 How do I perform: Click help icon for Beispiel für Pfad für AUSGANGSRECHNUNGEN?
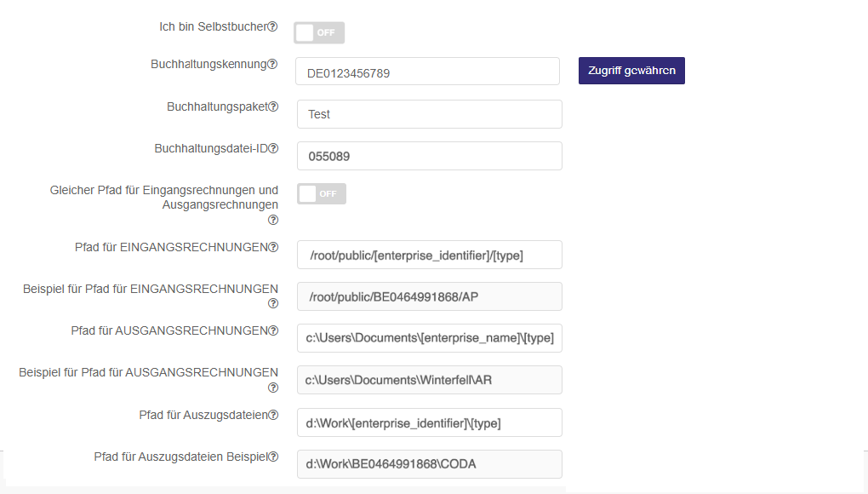point(273,388)
